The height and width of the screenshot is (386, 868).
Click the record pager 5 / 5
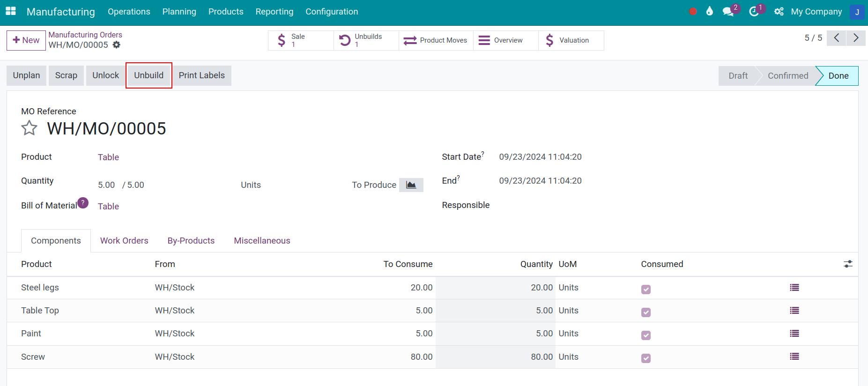(x=813, y=38)
